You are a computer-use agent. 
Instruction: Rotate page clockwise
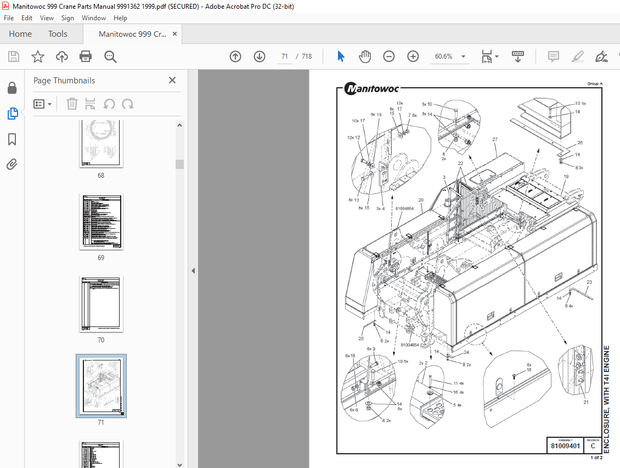pos(127,104)
